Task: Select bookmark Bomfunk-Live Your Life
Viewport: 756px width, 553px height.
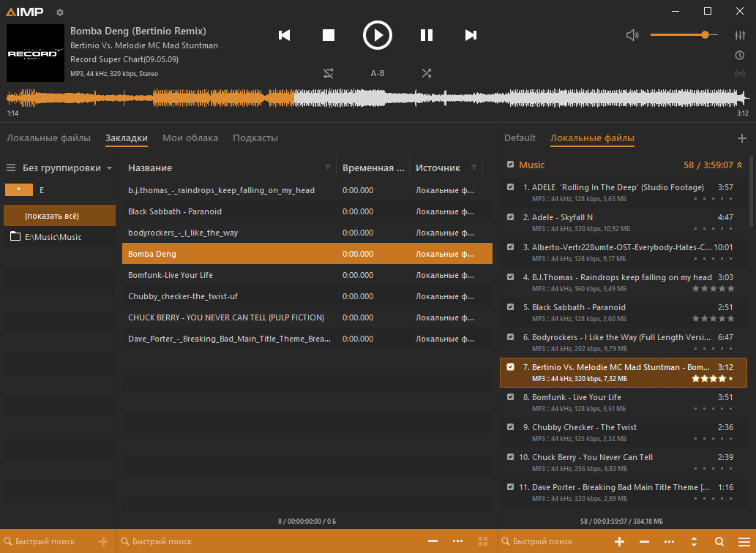Action: pyautogui.click(x=307, y=275)
